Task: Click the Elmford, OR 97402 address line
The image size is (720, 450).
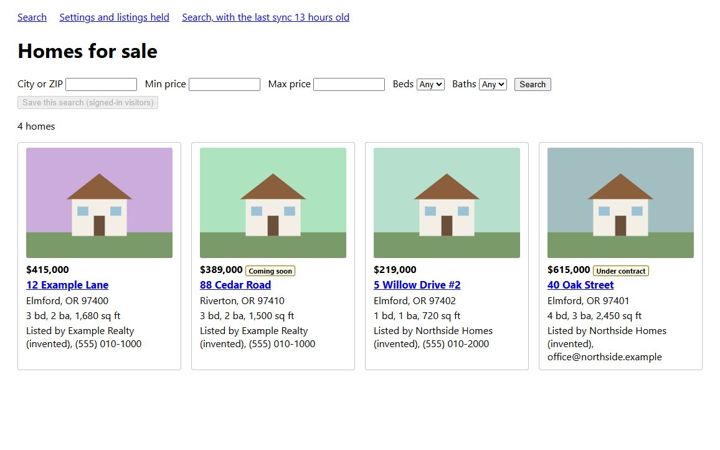Action: [x=415, y=301]
